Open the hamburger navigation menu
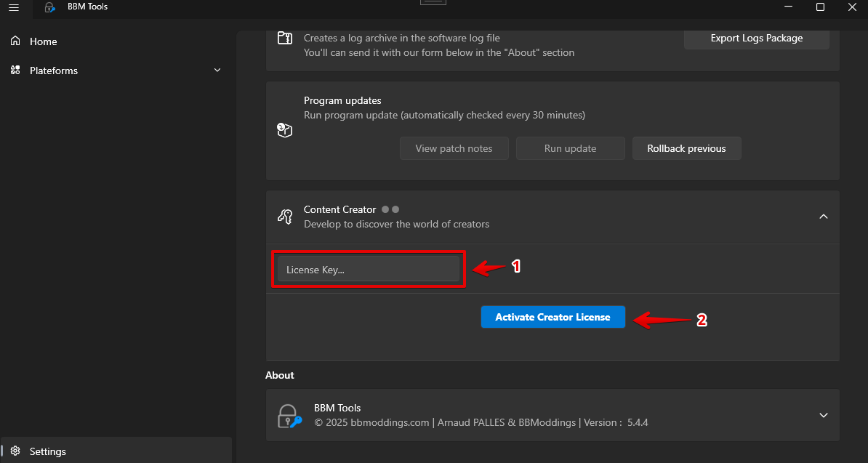Screen dimensions: 868x463 coord(14,7)
